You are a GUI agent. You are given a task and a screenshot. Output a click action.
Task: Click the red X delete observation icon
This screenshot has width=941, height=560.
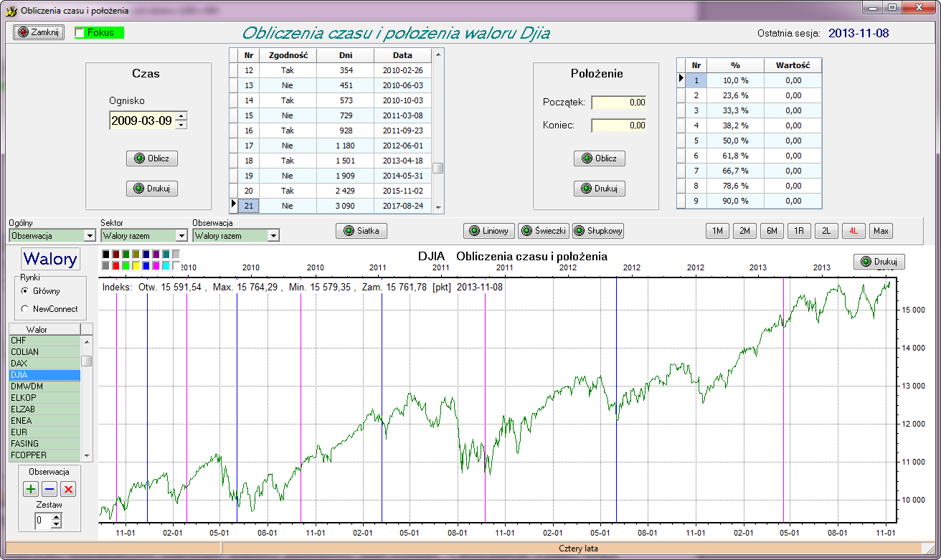[68, 490]
